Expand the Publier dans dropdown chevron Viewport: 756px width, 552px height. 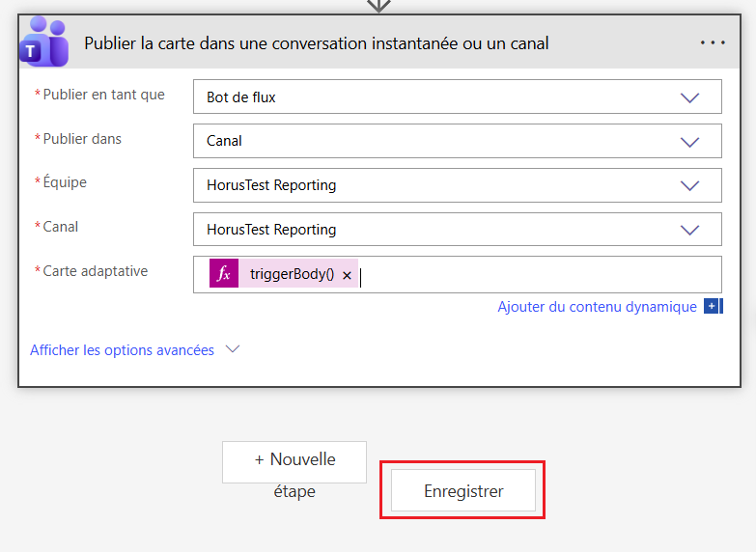pyautogui.click(x=689, y=141)
